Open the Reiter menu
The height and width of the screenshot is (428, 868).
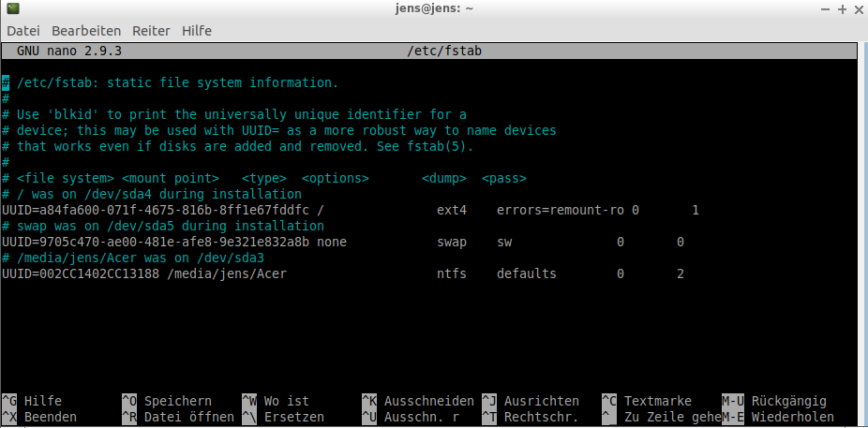pyautogui.click(x=151, y=31)
